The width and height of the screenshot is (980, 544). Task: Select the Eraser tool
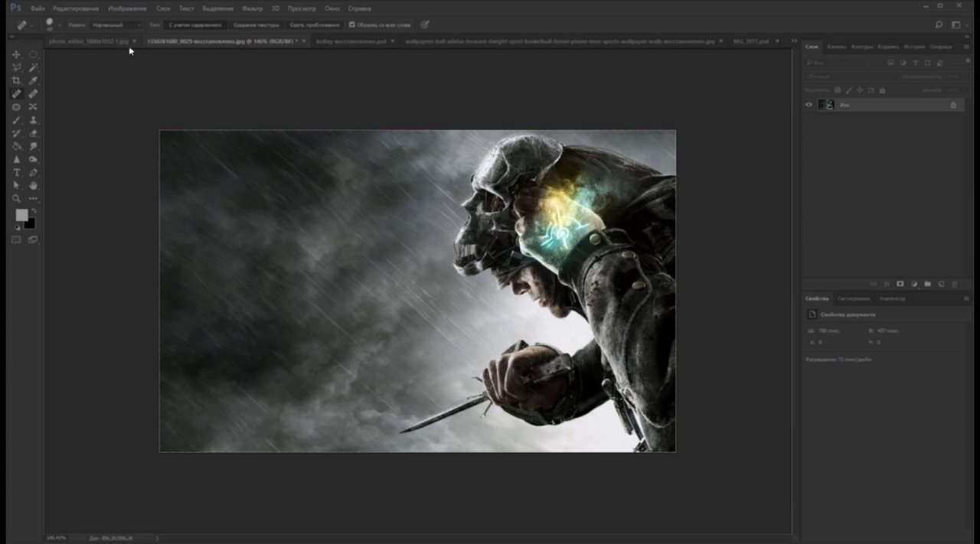tap(33, 133)
